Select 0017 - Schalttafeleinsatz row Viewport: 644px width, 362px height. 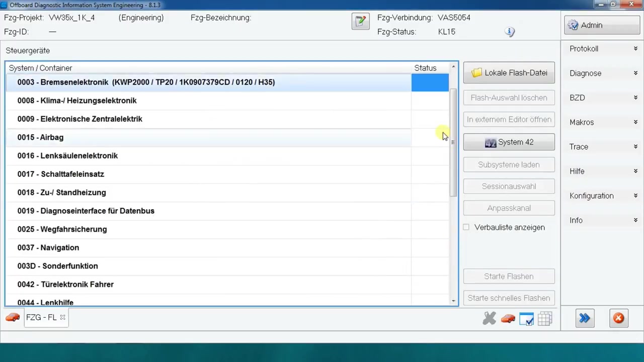(x=227, y=174)
